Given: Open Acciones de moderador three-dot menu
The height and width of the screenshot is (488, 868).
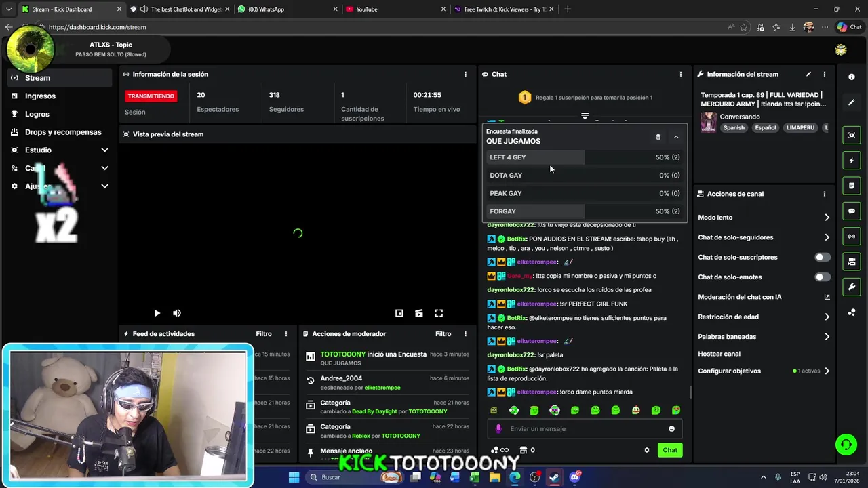Looking at the screenshot, I should click(465, 333).
